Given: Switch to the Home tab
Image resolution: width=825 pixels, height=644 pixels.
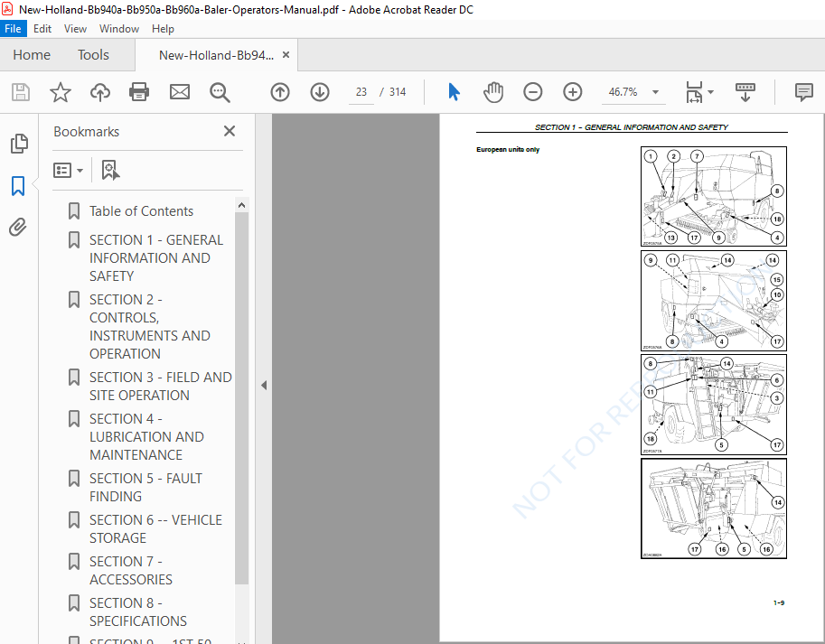Looking at the screenshot, I should click(32, 55).
